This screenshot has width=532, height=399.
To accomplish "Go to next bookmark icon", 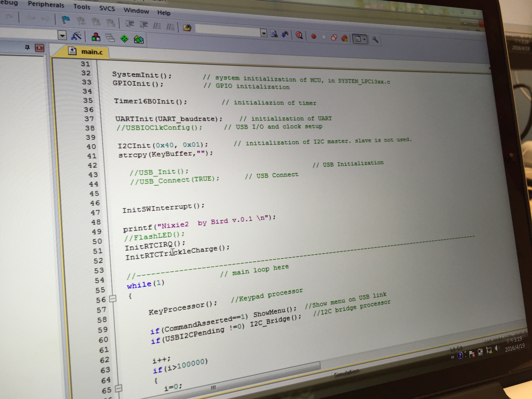I will [96, 22].
